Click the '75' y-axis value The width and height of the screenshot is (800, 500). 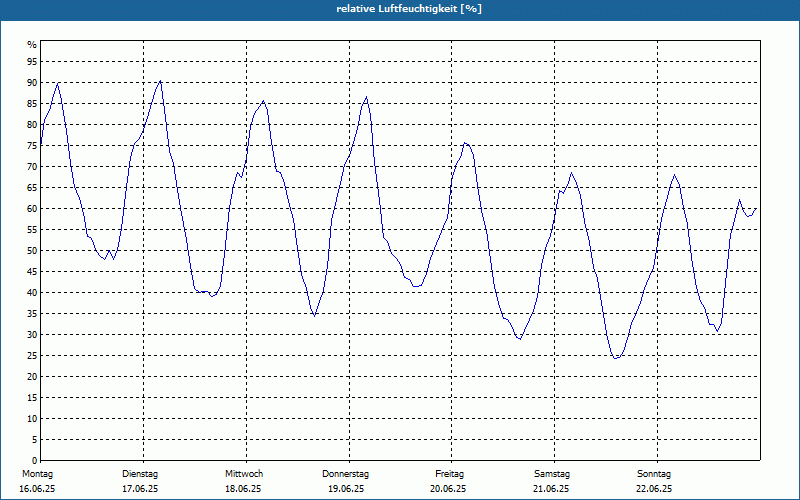click(32, 145)
